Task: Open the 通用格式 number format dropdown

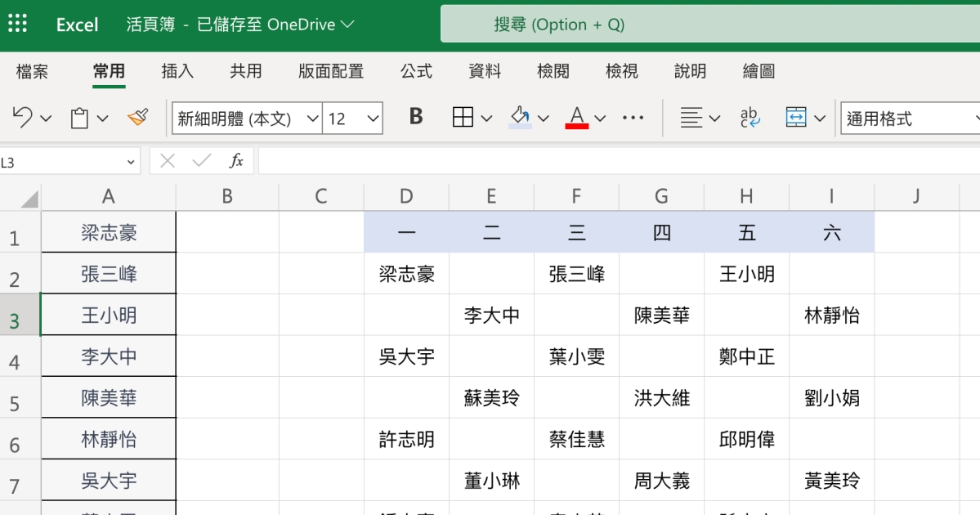Action: (909, 119)
